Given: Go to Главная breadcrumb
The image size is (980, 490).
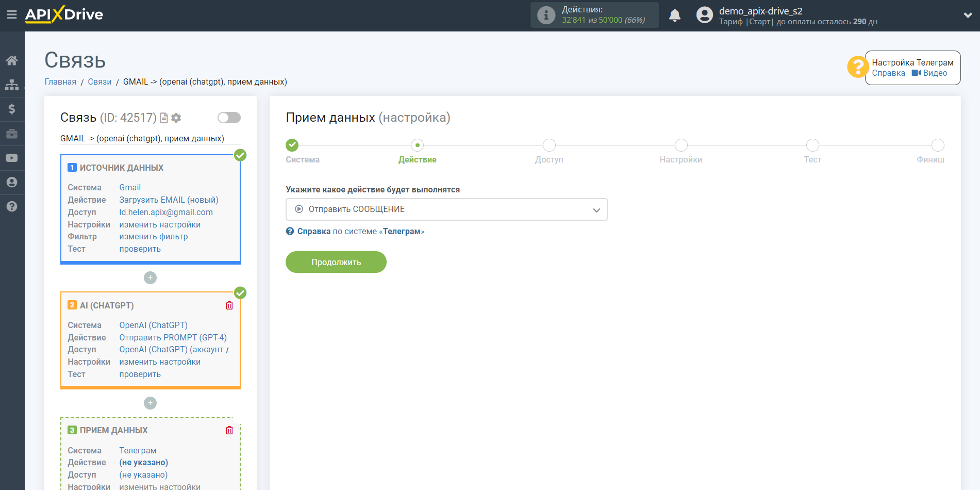Looking at the screenshot, I should [60, 81].
